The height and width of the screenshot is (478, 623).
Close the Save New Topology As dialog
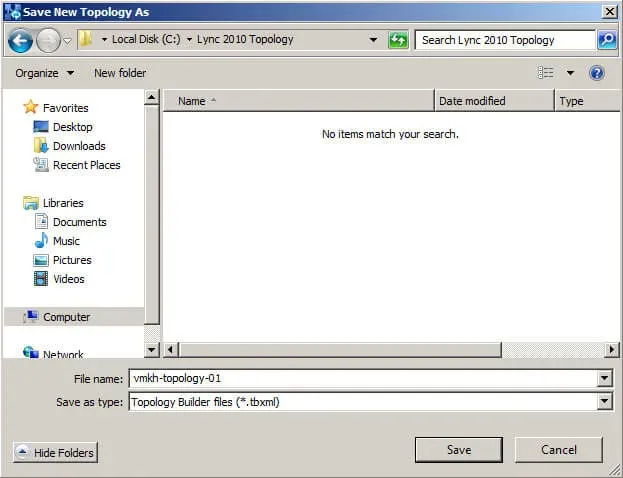point(610,12)
